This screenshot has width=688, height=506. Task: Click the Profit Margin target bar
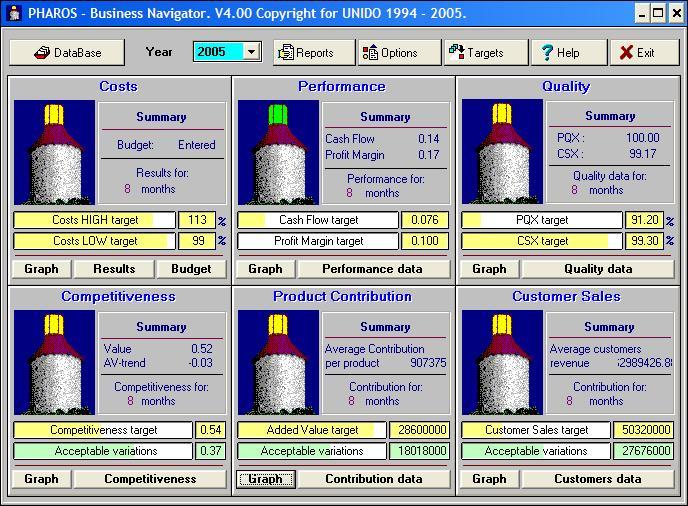(x=318, y=241)
